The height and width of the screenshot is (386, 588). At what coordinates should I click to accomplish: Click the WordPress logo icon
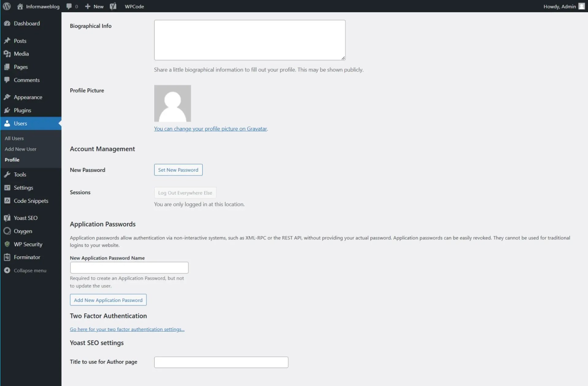[x=7, y=6]
